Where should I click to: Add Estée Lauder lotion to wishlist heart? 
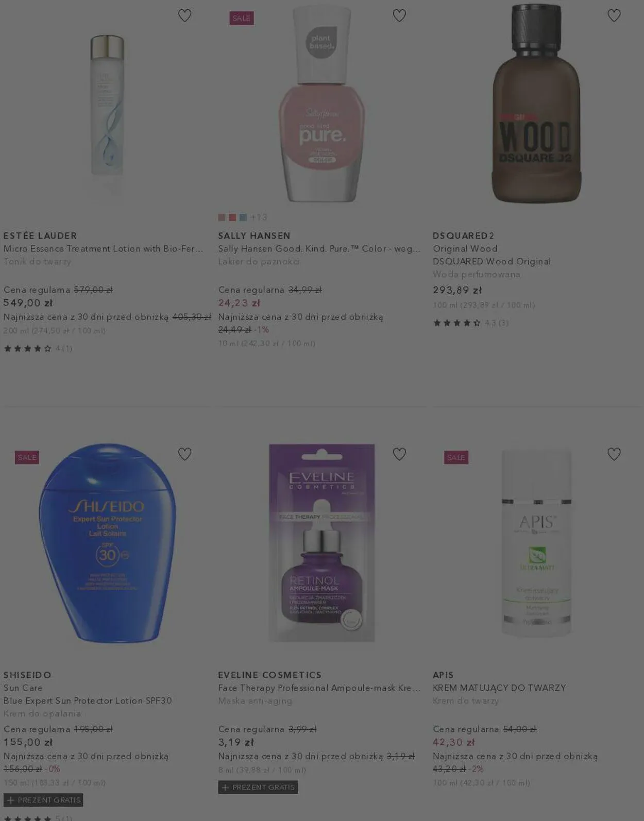tap(184, 15)
